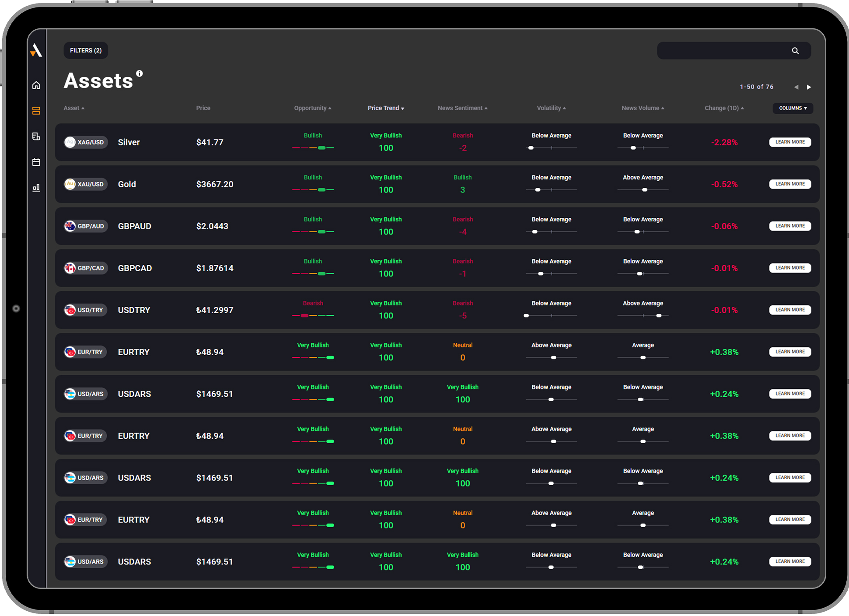
Task: Go to previous page arrow
Action: tap(796, 87)
